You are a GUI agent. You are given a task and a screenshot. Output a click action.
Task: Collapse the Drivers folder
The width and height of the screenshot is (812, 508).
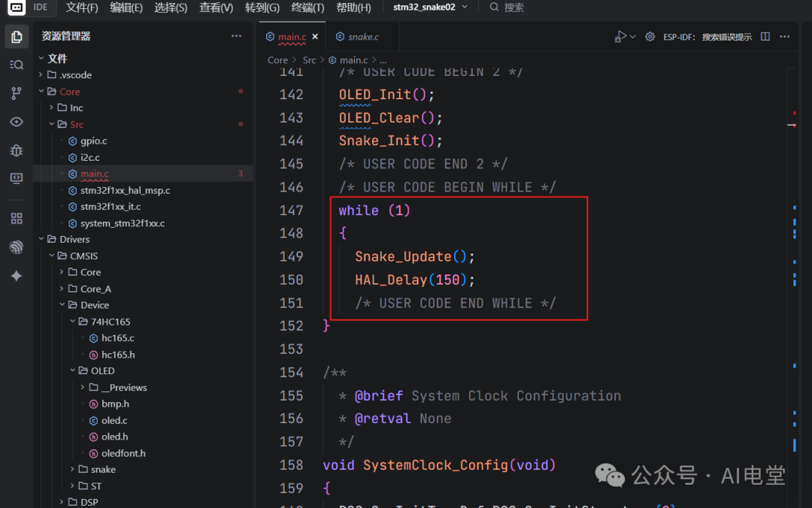[x=41, y=240]
